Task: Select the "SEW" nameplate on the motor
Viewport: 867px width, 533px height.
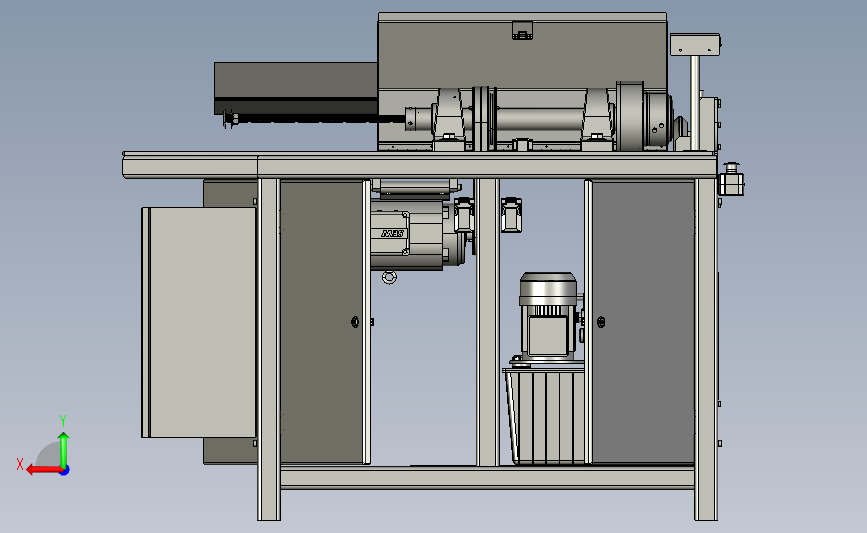Action: tap(393, 234)
